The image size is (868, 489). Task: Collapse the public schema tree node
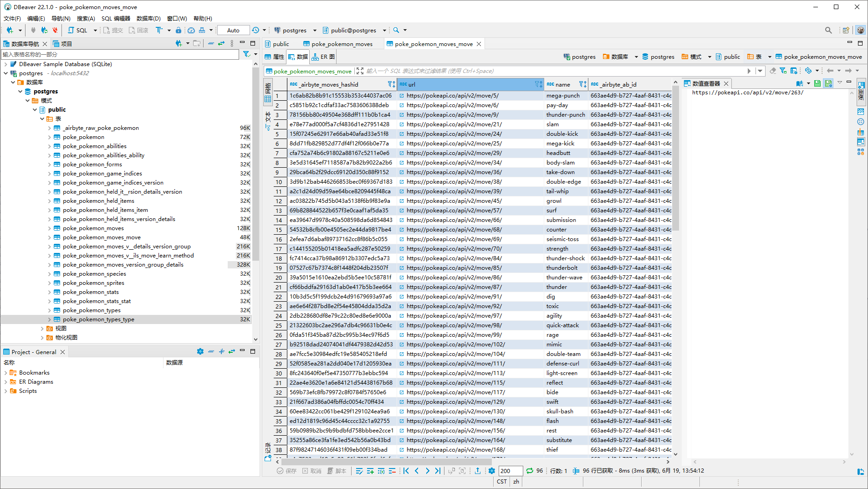35,110
